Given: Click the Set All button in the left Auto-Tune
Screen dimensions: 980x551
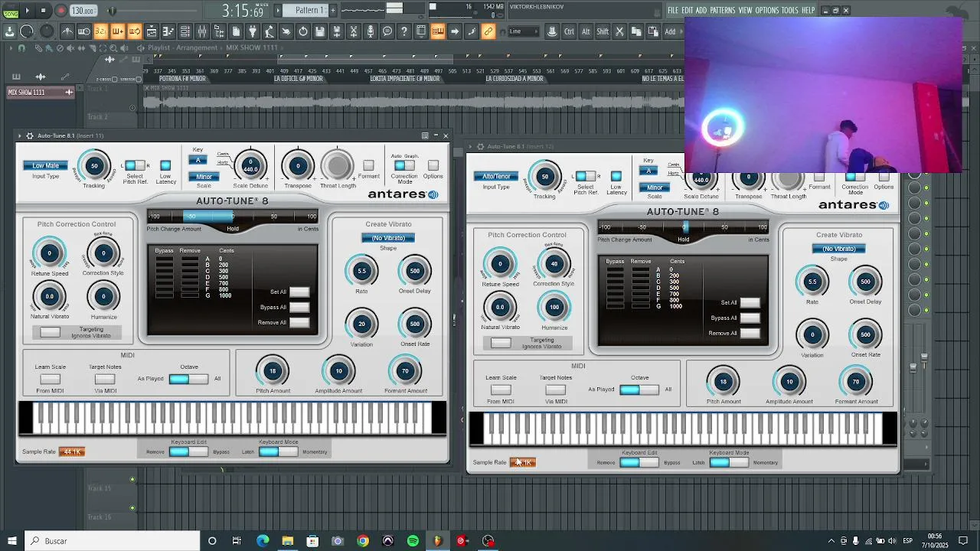Looking at the screenshot, I should pyautogui.click(x=299, y=292).
